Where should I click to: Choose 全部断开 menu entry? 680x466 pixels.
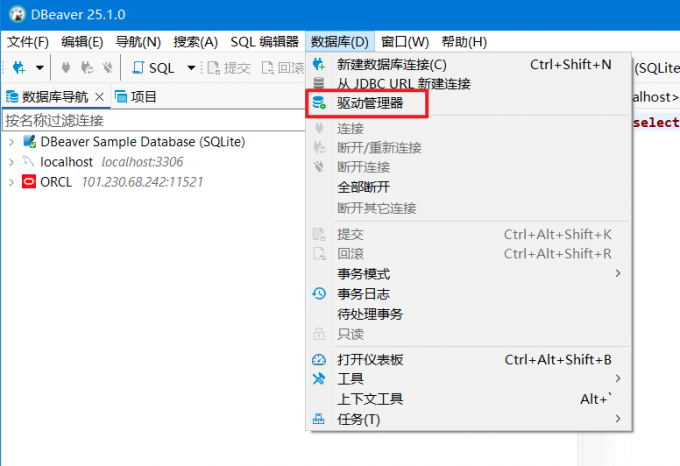(469, 187)
